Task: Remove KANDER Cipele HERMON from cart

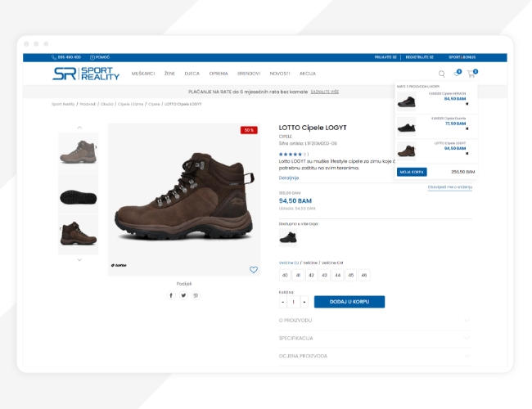Action: click(467, 104)
